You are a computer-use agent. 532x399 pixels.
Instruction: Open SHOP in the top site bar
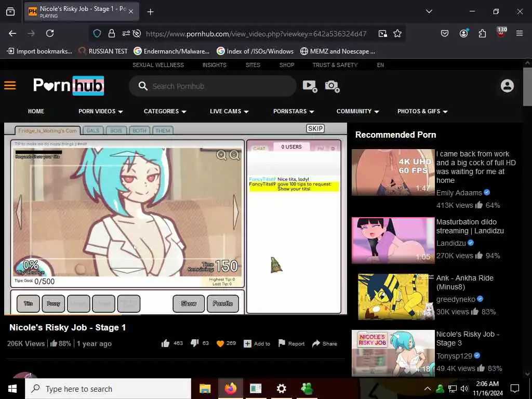(x=287, y=65)
